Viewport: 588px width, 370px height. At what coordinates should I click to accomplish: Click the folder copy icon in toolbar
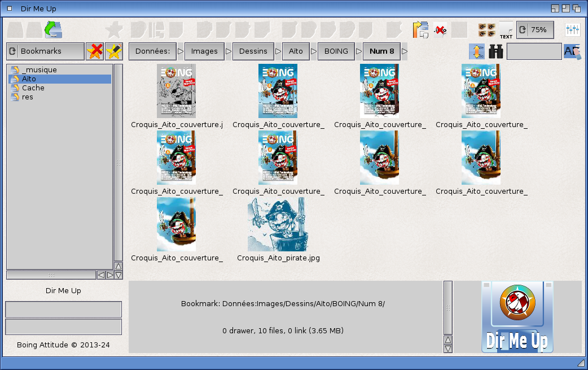420,30
